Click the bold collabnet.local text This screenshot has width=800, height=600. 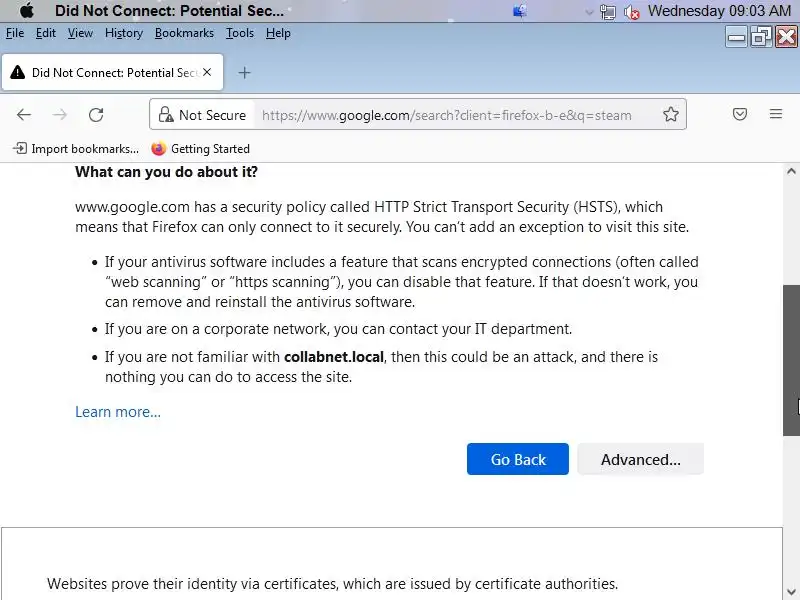pyautogui.click(x=334, y=357)
